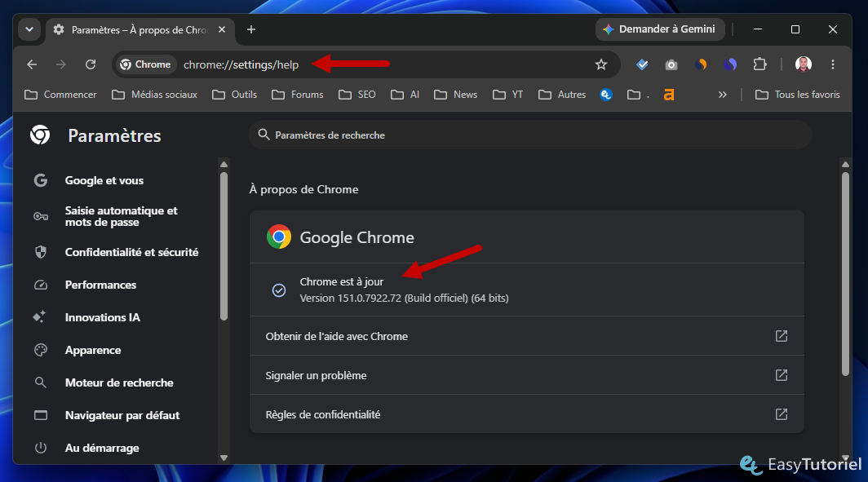Open the tab search dropdown chevron

point(29,29)
